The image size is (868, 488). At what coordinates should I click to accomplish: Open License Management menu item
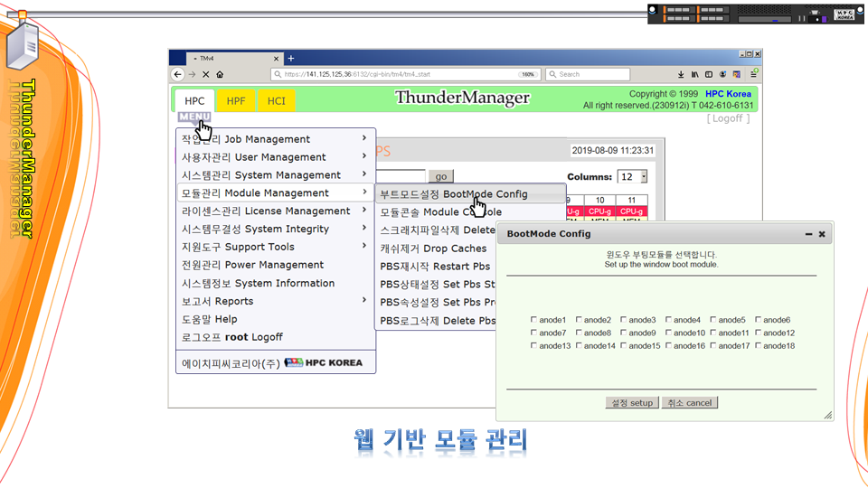click(276, 211)
